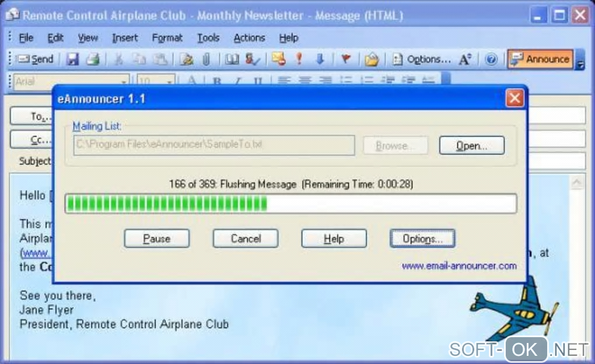The width and height of the screenshot is (595, 364).
Task: Save the message with the floppy disk icon
Action: (72, 60)
